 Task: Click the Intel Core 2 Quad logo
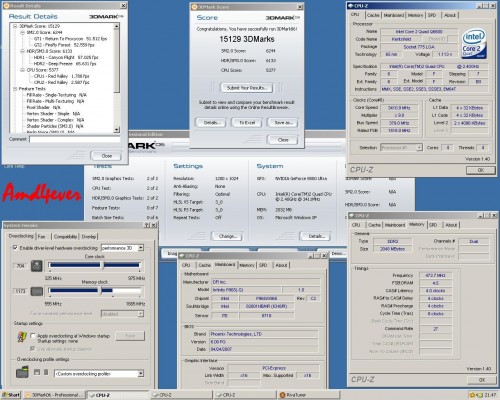(474, 43)
